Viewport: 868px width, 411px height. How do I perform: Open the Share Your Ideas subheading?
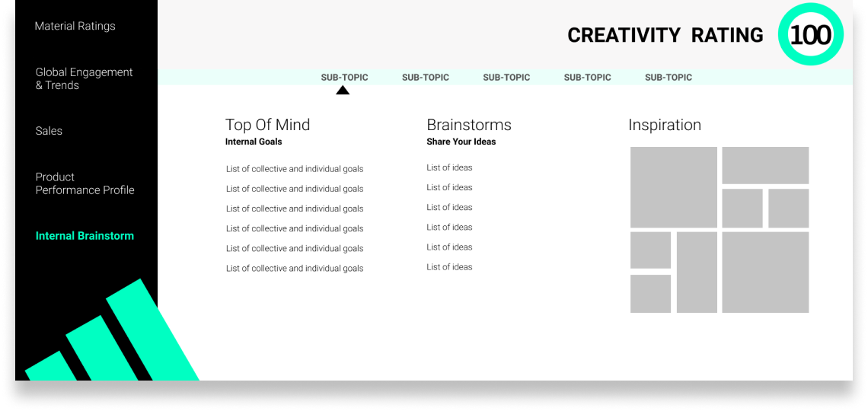pyautogui.click(x=461, y=142)
